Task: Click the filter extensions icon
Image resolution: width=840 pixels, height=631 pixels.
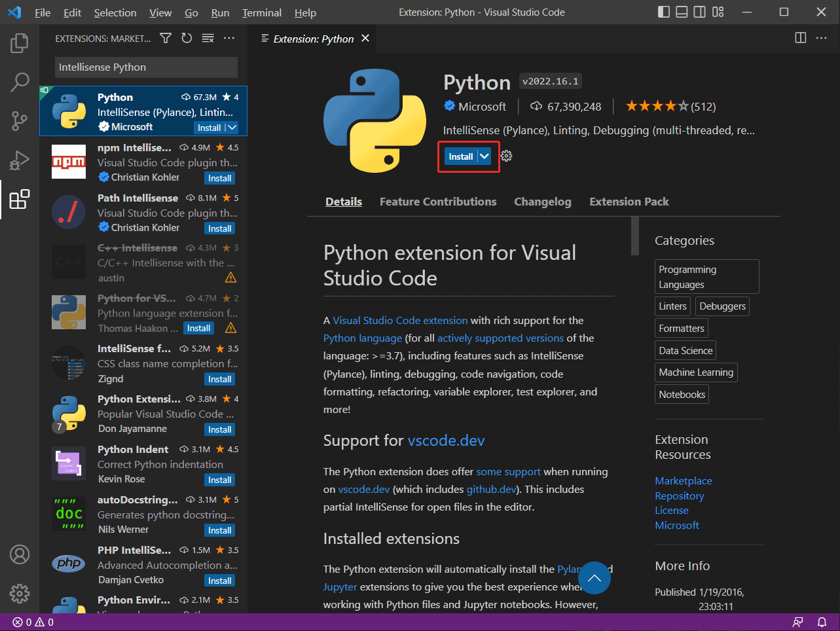Action: pyautogui.click(x=165, y=38)
